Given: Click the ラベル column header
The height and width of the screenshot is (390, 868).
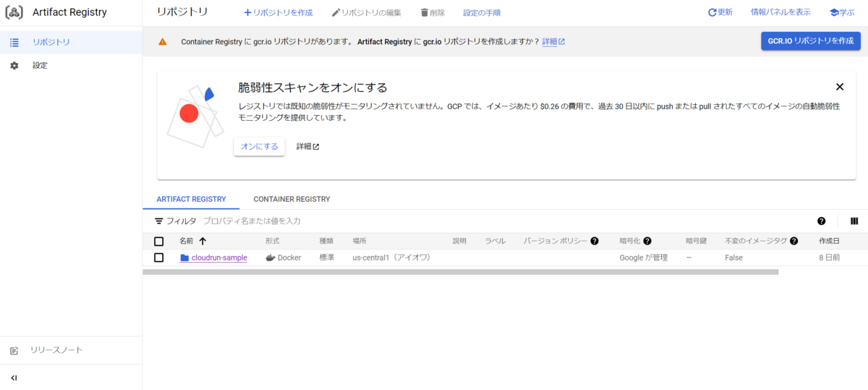Looking at the screenshot, I should click(x=495, y=241).
